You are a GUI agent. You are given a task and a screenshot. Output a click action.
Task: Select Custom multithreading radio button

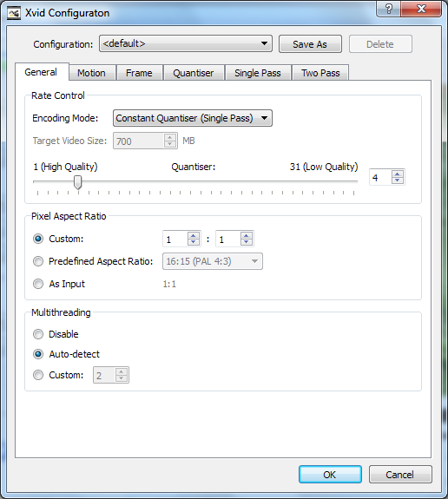pos(38,375)
